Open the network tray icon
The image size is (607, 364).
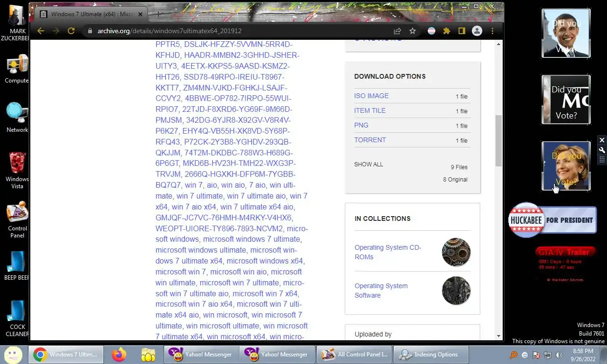548,355
